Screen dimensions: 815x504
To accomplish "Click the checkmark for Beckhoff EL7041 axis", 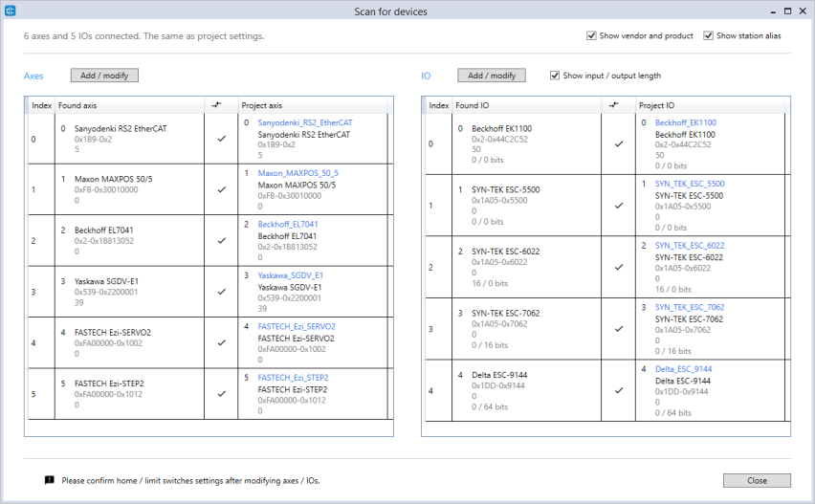I will (x=221, y=241).
